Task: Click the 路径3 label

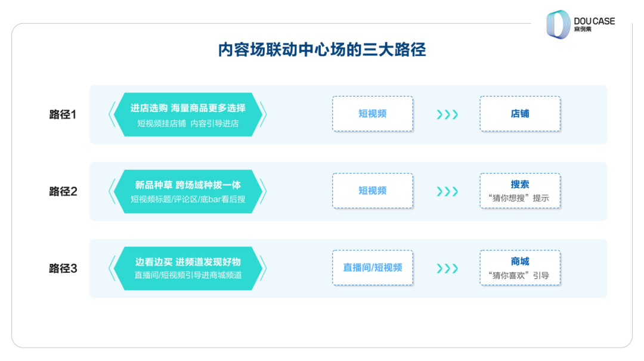Action: [x=63, y=268]
